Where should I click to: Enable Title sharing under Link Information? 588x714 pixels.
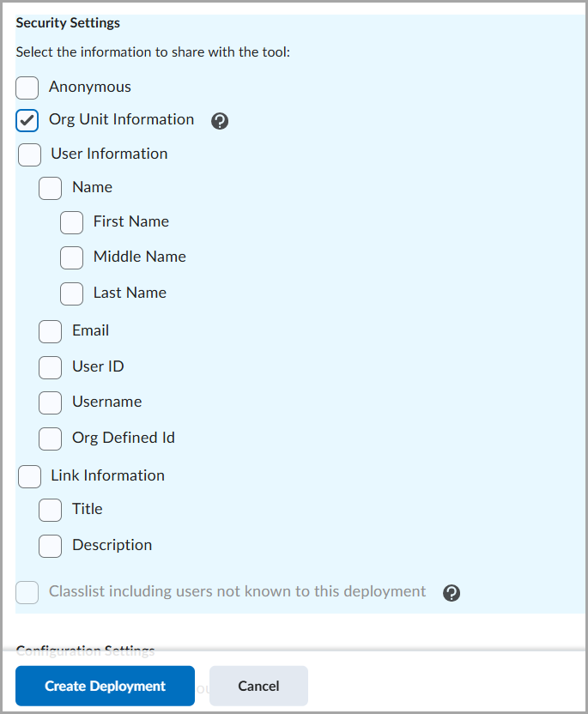[50, 510]
